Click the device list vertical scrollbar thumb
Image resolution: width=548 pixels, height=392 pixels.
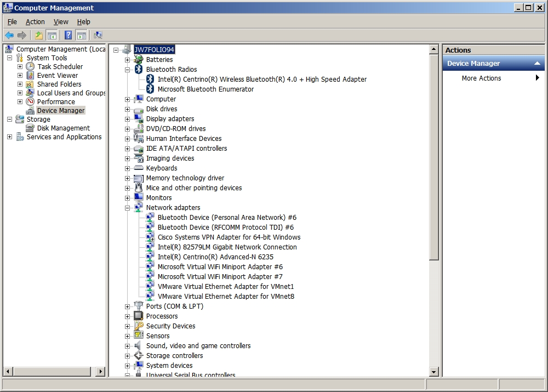pyautogui.click(x=433, y=157)
